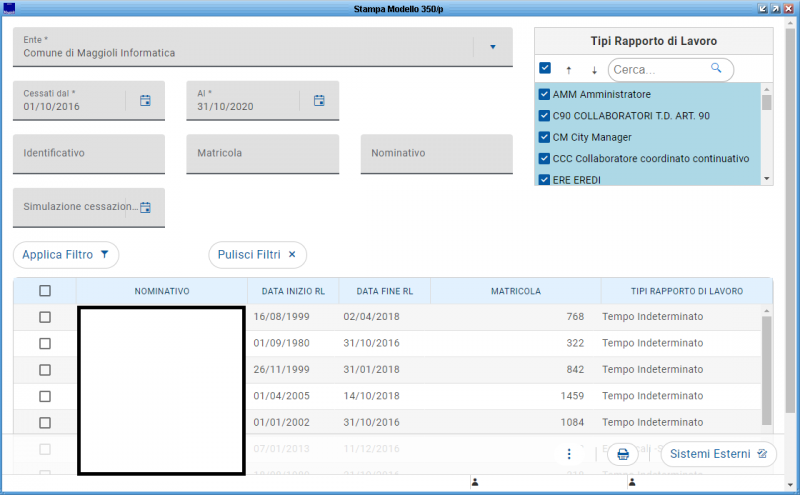Open the Cessati dal calendar picker
This screenshot has width=800, height=495.
145,101
